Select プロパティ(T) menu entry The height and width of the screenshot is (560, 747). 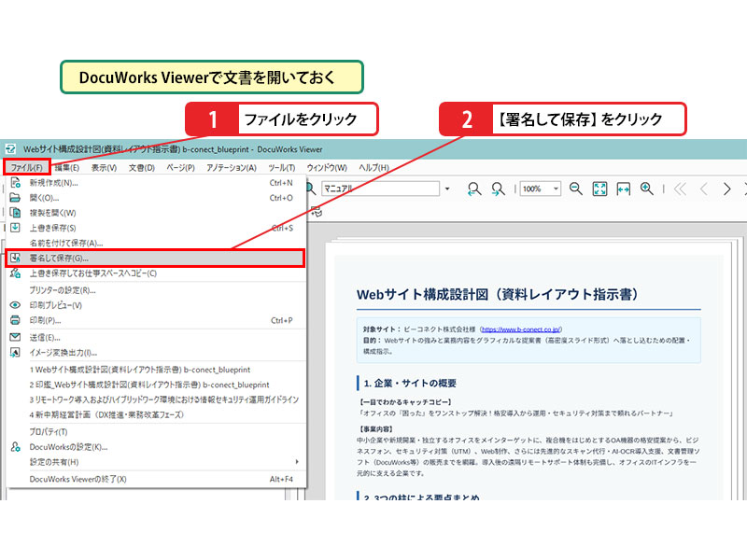[x=155, y=432]
